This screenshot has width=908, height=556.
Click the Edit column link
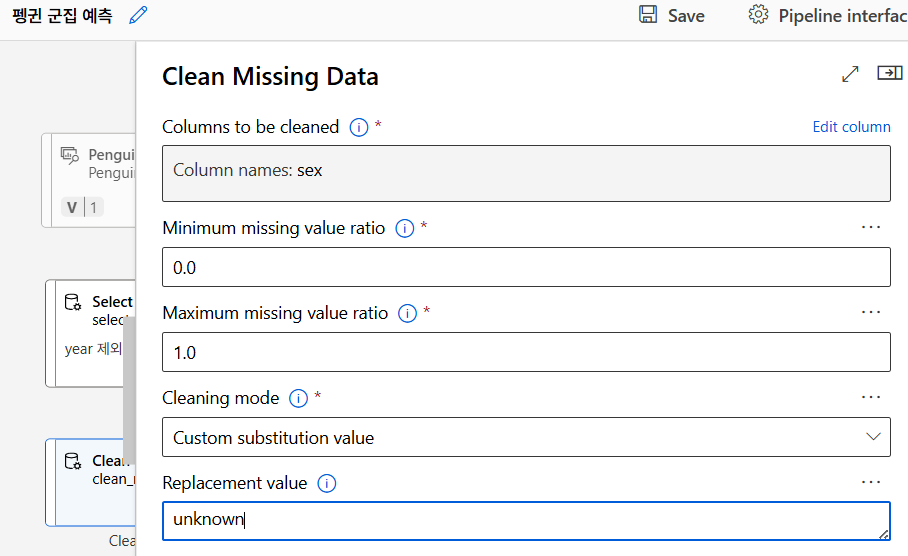(851, 127)
